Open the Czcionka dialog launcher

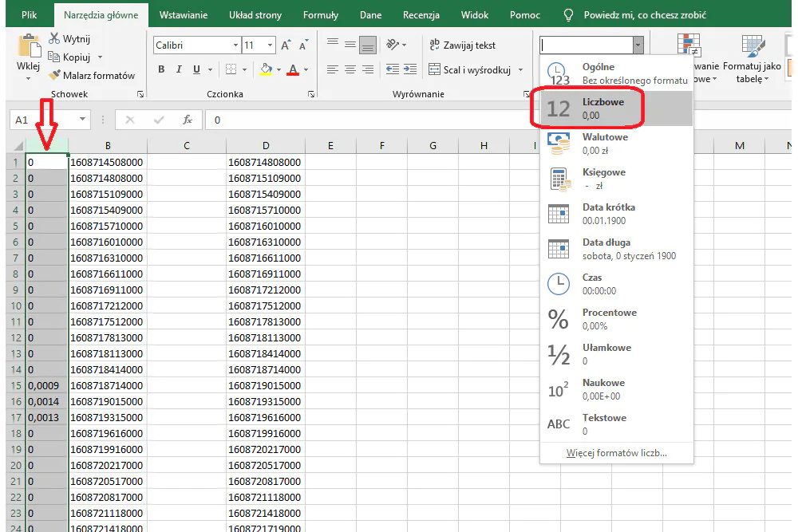(x=311, y=94)
